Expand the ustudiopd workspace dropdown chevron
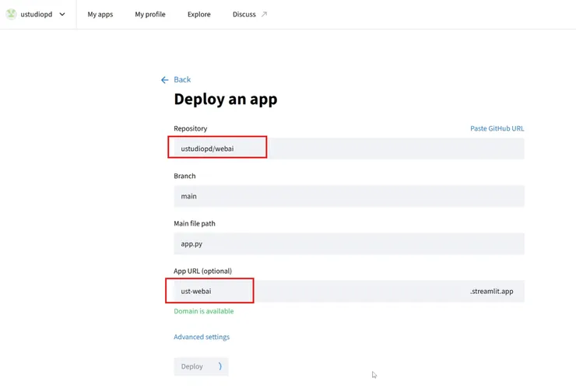Viewport: 576px width, 392px height. pos(62,14)
